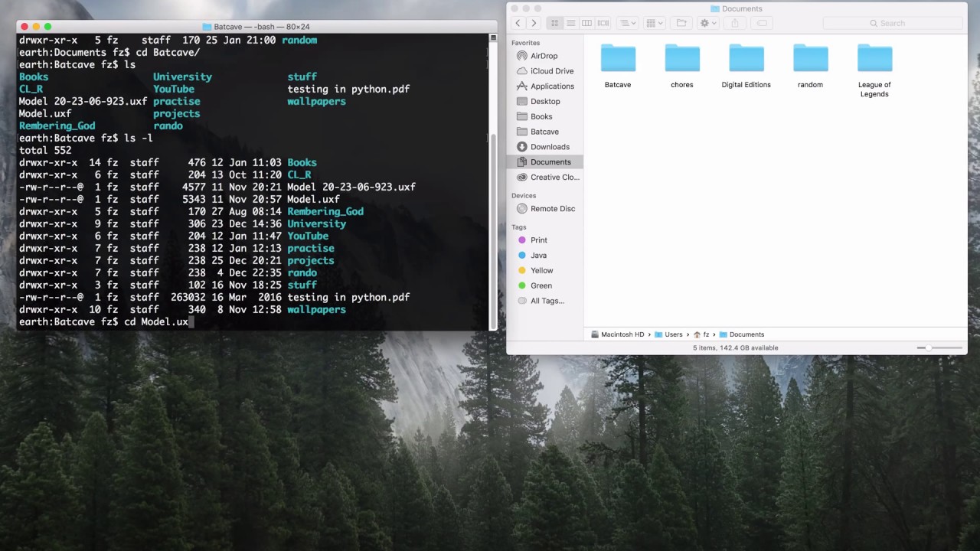
Task: Click the Edit Tags button in Finder toolbar
Action: click(x=761, y=23)
